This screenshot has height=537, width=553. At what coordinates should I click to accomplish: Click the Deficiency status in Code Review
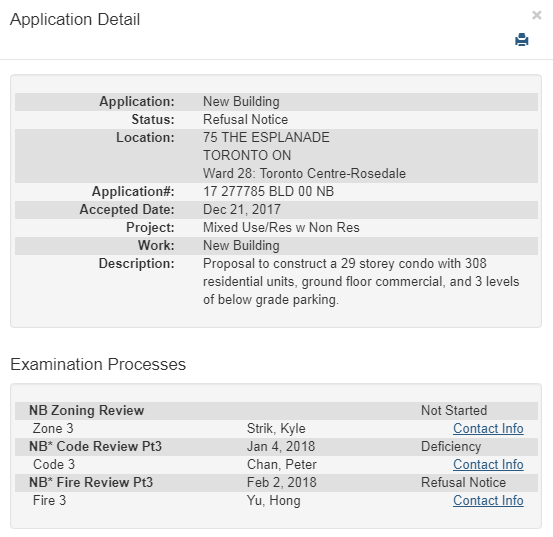pos(451,446)
